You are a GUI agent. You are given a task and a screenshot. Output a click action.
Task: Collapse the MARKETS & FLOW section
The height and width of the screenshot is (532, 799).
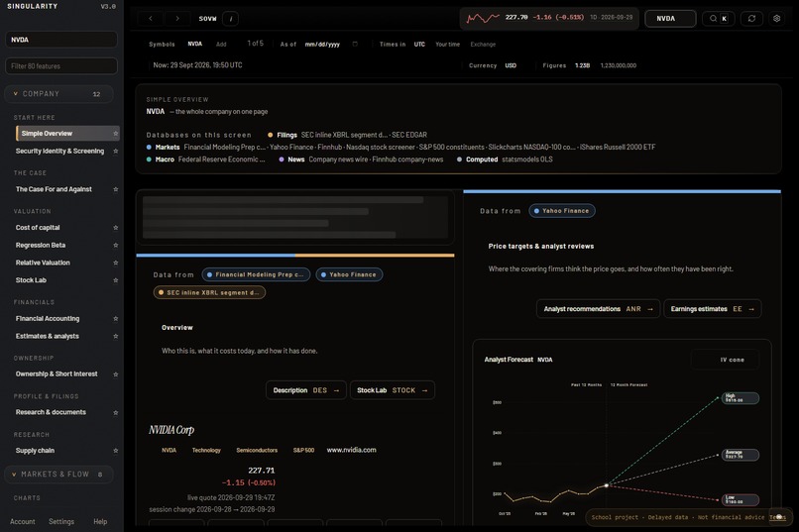click(x=58, y=475)
